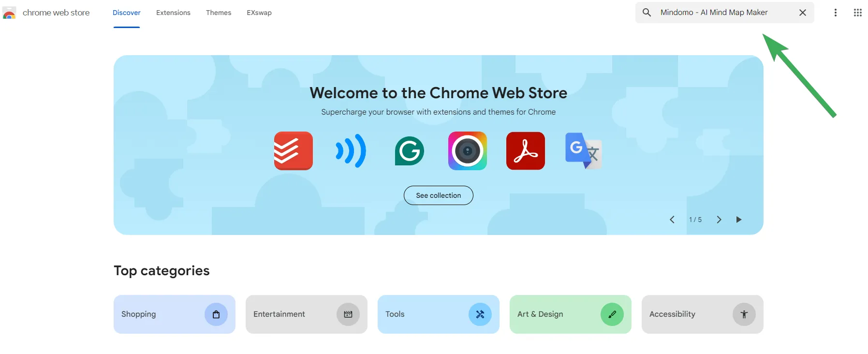Open the Grammarly extension icon
This screenshot has width=868, height=354.
click(410, 151)
